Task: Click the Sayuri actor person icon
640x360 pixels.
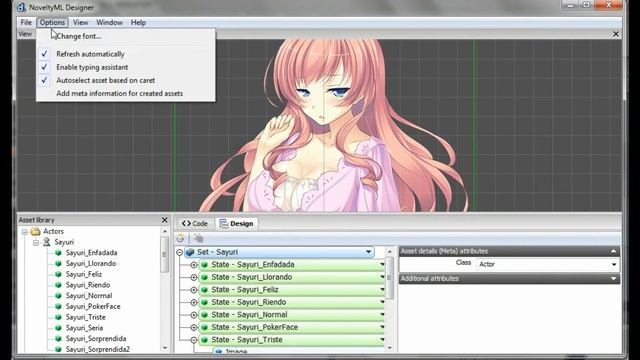Action: click(47, 242)
